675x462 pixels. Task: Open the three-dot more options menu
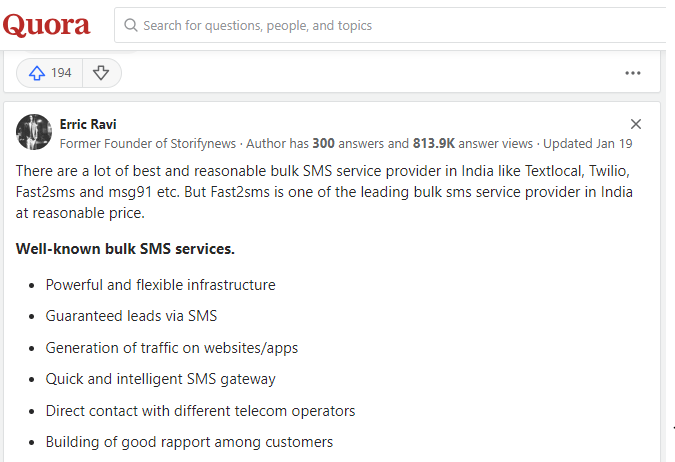tap(633, 73)
